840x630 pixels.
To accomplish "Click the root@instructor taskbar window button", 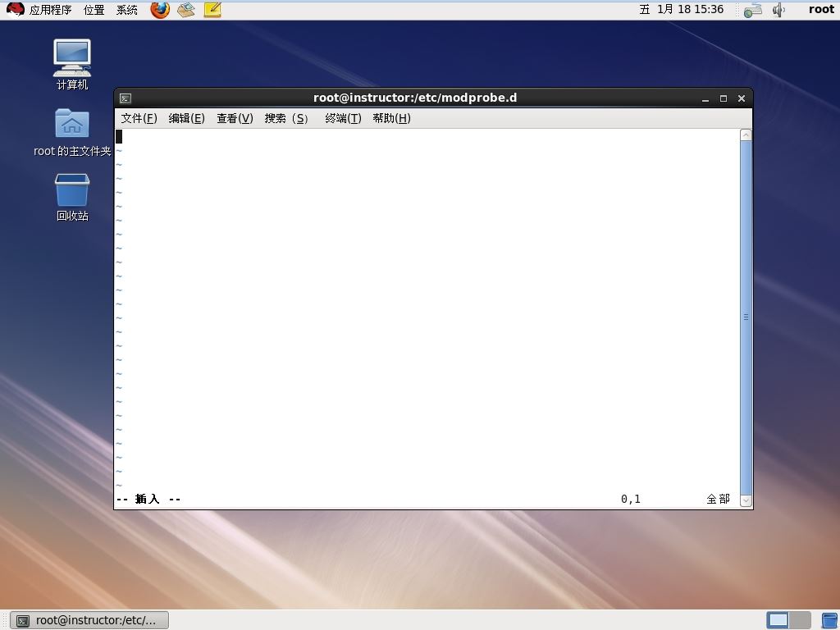I will click(x=89, y=620).
